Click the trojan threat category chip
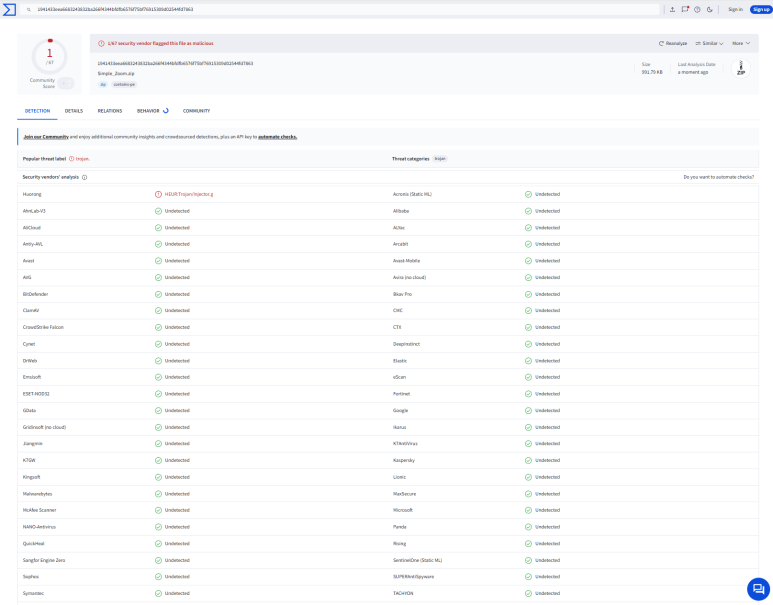The height and width of the screenshot is (605, 773). 440,159
